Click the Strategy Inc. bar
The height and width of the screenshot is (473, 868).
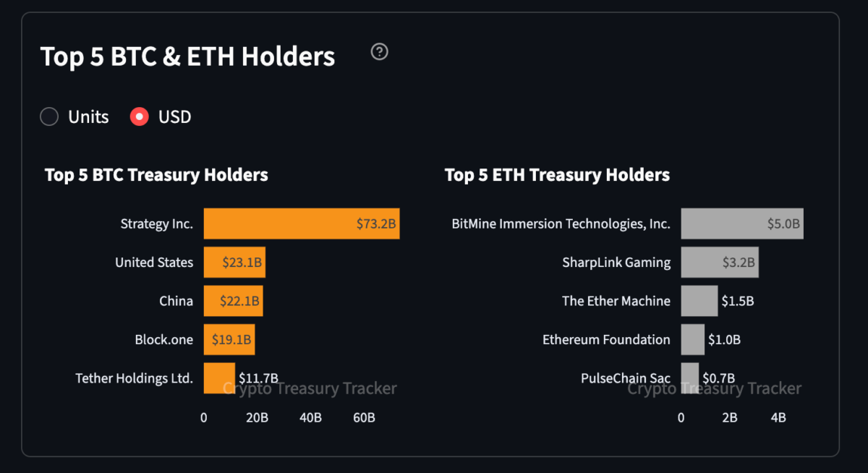(302, 223)
